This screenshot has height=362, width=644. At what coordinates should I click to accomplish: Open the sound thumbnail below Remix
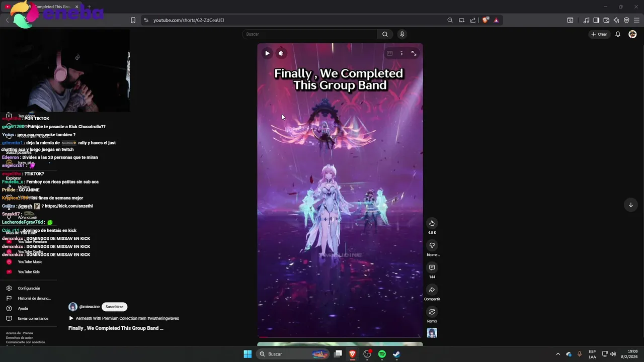432,333
